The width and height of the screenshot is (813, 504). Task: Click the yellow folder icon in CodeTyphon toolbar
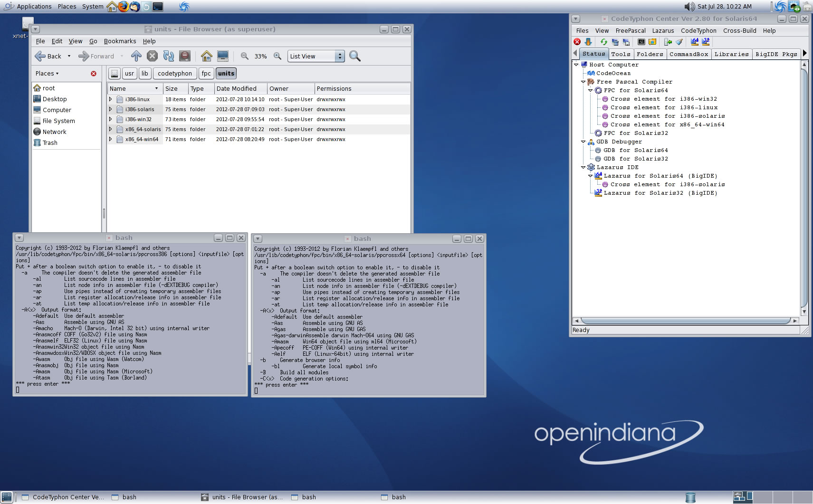pyautogui.click(x=652, y=42)
